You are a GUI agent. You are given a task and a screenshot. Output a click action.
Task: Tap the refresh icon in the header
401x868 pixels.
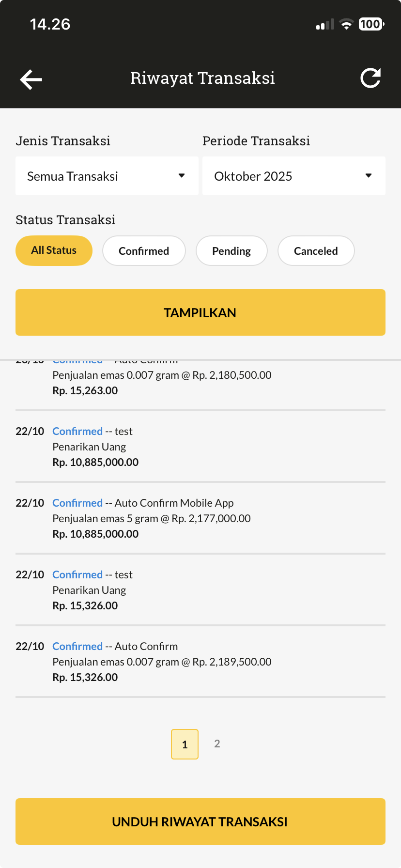pos(370,78)
